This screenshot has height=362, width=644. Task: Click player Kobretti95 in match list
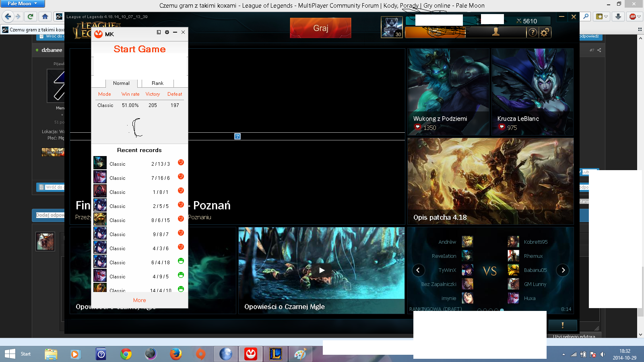pyautogui.click(x=536, y=242)
